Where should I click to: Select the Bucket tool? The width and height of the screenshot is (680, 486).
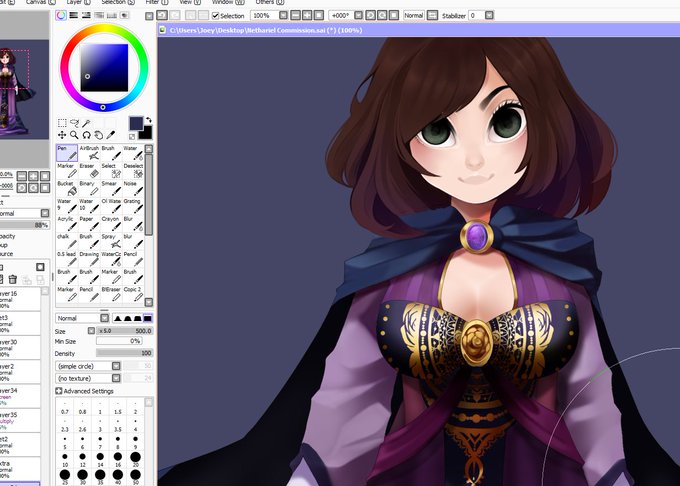click(67, 188)
